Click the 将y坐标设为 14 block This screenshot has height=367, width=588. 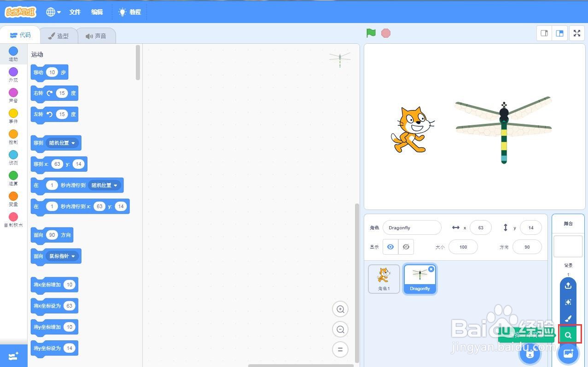54,349
